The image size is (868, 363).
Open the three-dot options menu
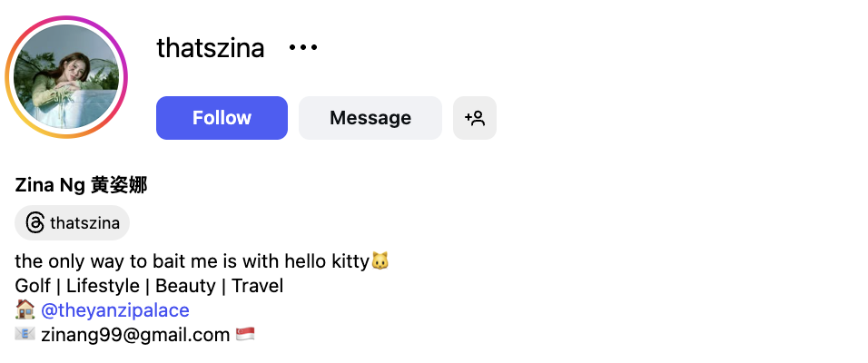pos(303,48)
